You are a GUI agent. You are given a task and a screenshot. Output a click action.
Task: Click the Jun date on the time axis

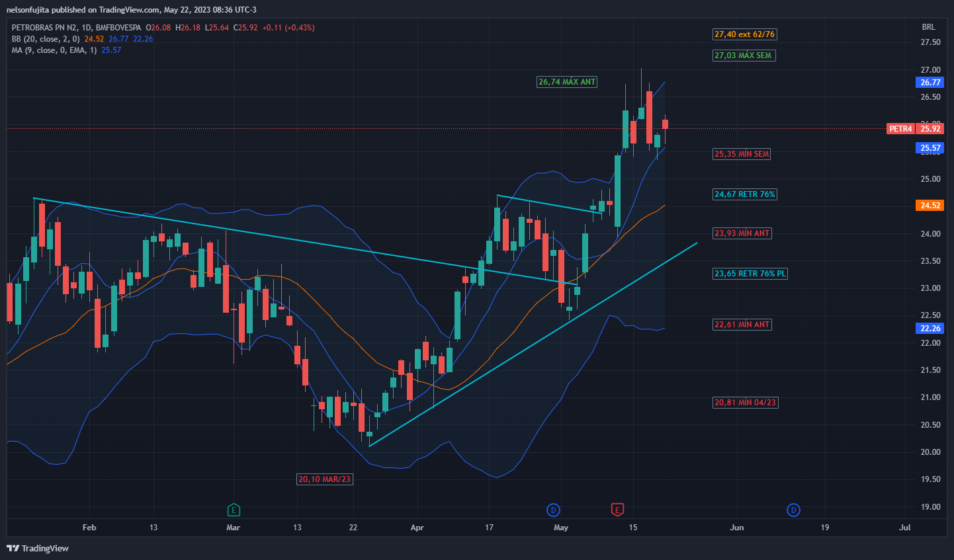(x=736, y=528)
